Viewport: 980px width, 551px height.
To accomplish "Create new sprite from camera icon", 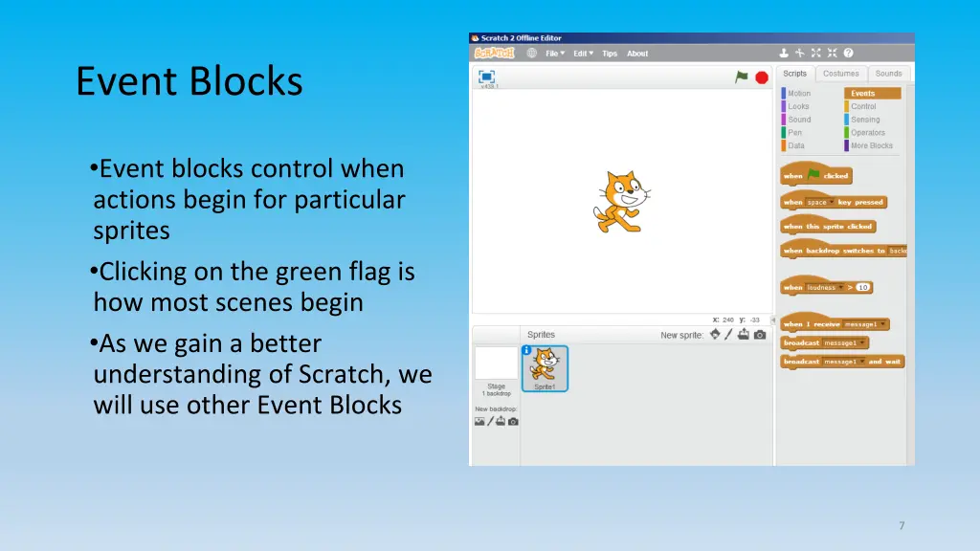I will [x=760, y=335].
